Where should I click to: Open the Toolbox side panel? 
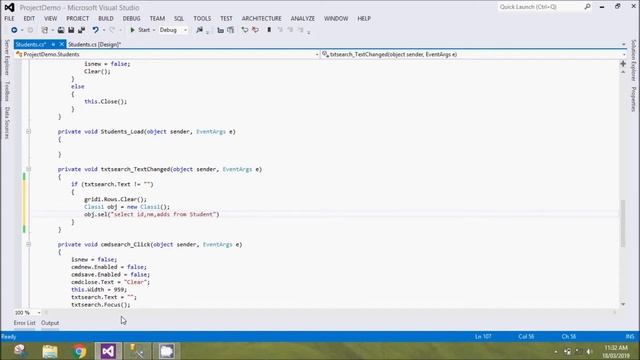point(7,91)
